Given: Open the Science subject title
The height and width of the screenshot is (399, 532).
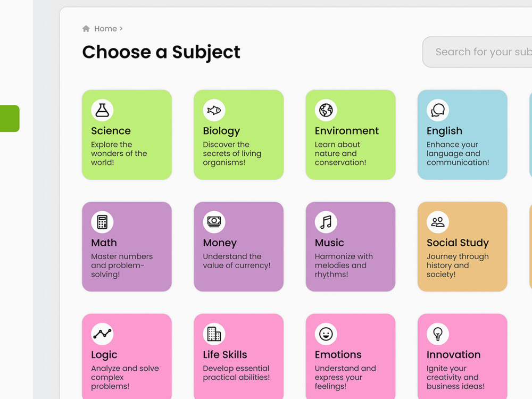Looking at the screenshot, I should click(x=111, y=131).
